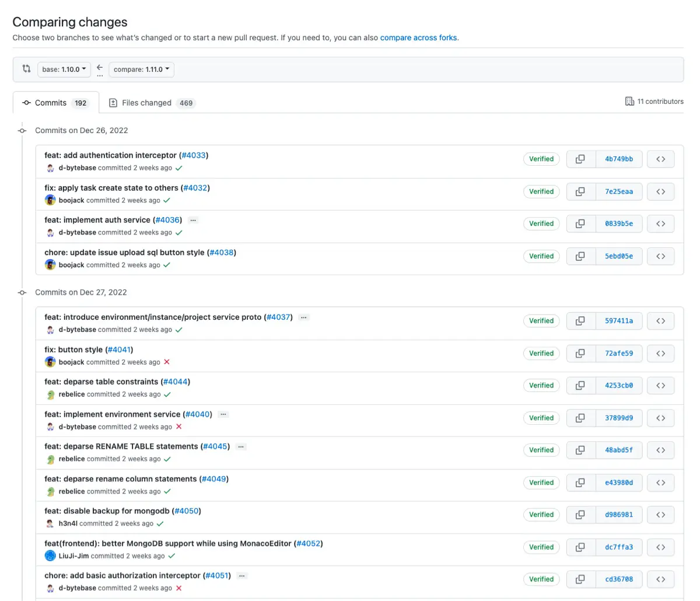Click the 11 contributors icon
The image size is (700, 601).
[x=631, y=101]
